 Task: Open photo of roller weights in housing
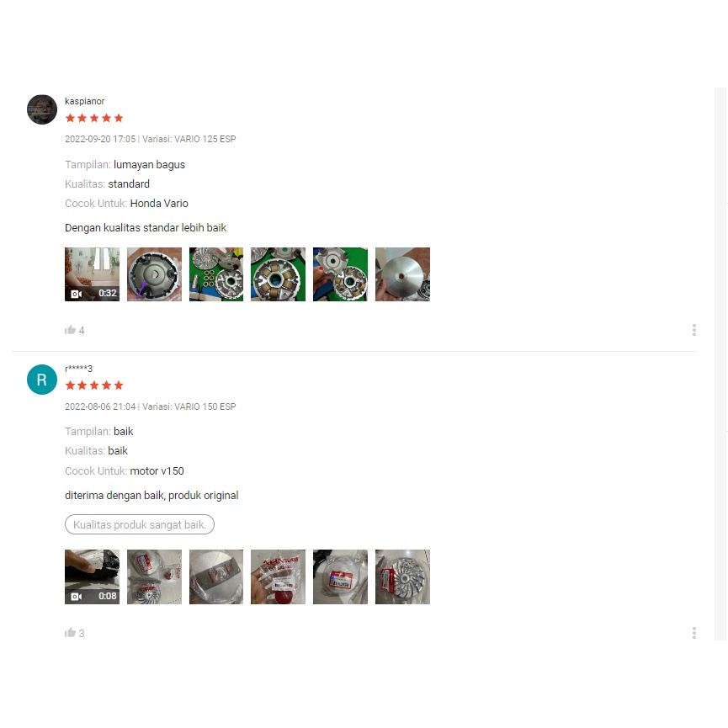(278, 274)
